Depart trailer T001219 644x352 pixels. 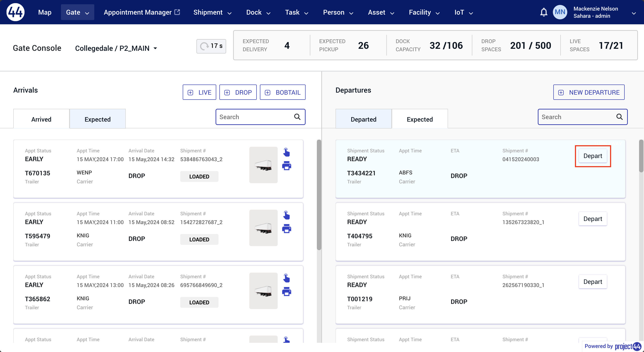pyautogui.click(x=593, y=282)
